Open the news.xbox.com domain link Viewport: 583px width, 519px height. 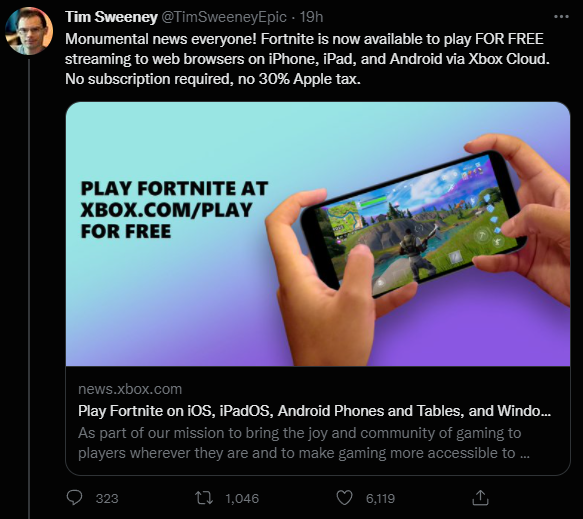click(130, 389)
